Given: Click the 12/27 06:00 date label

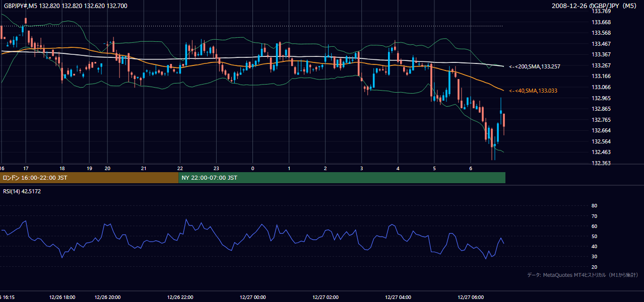Looking at the screenshot, I should pyautogui.click(x=470, y=297).
